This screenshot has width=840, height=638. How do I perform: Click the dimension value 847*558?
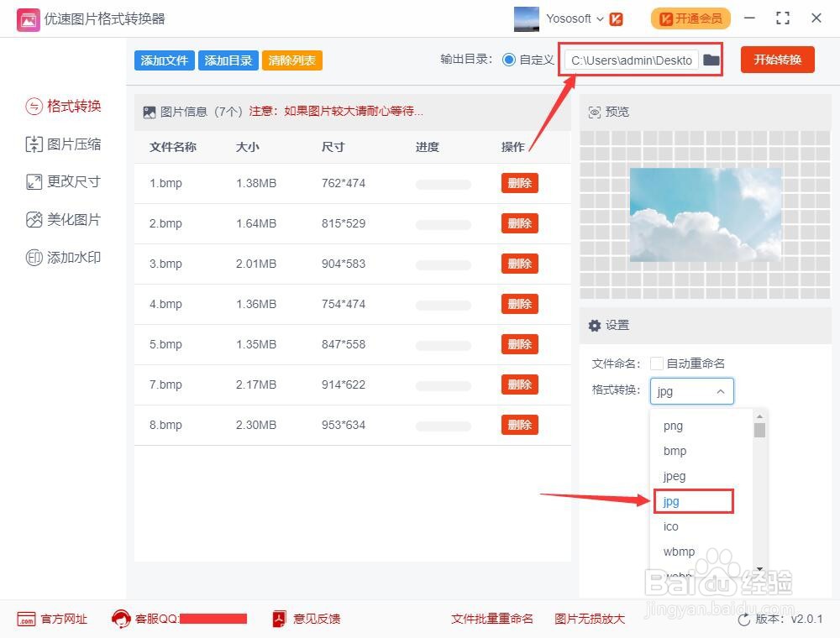point(344,344)
